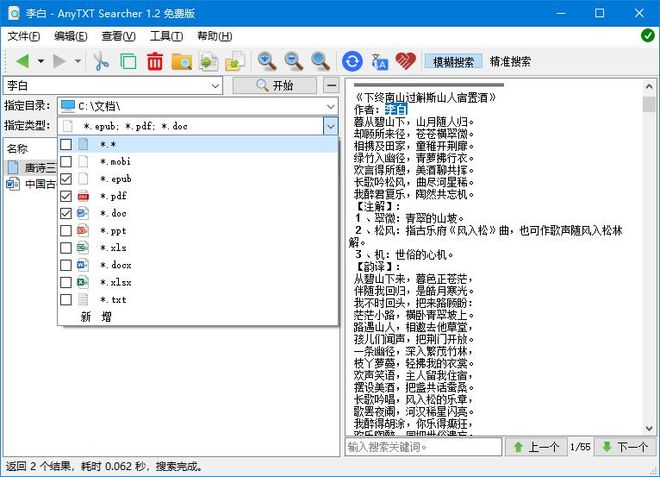Open the 帮助(H) menu
This screenshot has width=660, height=477.
215,36
